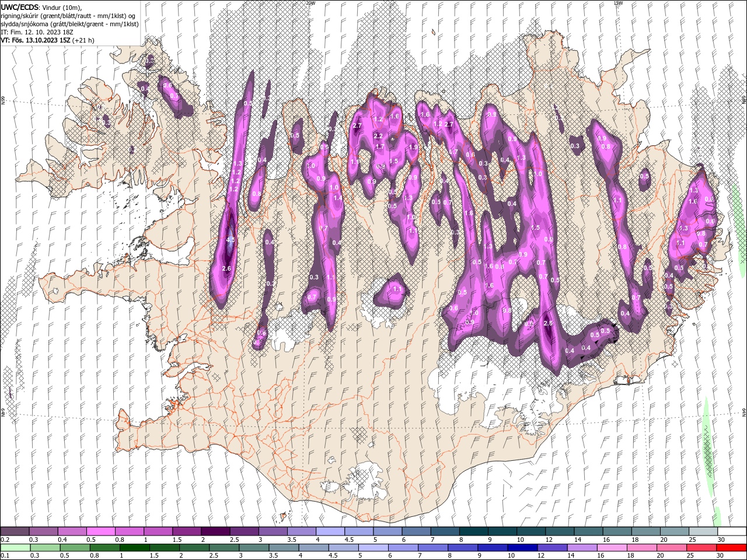Click the pale lavender swatch labeled 4 in upper legend

330,531
